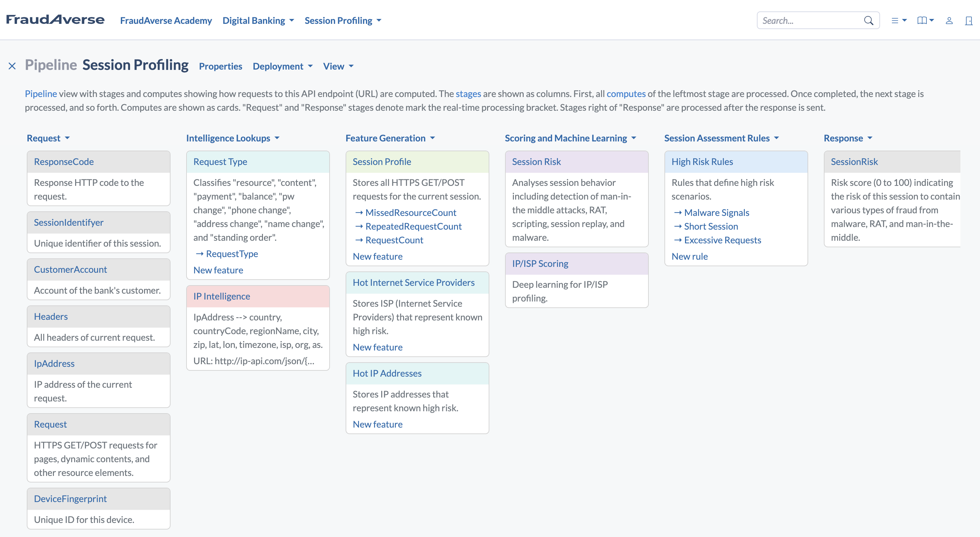Close the pipeline view with X icon
This screenshot has height=537, width=980.
12,66
